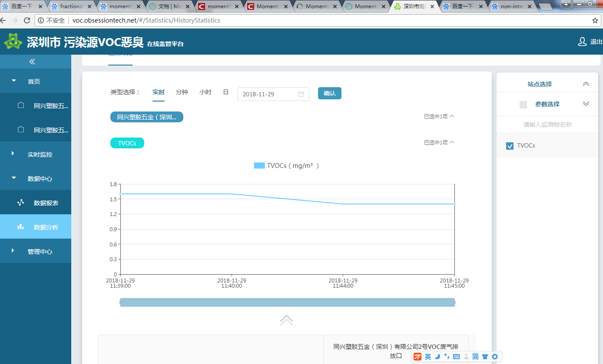
Task: Toggle the 参数选择 select-all checkbox
Action: (x=523, y=105)
